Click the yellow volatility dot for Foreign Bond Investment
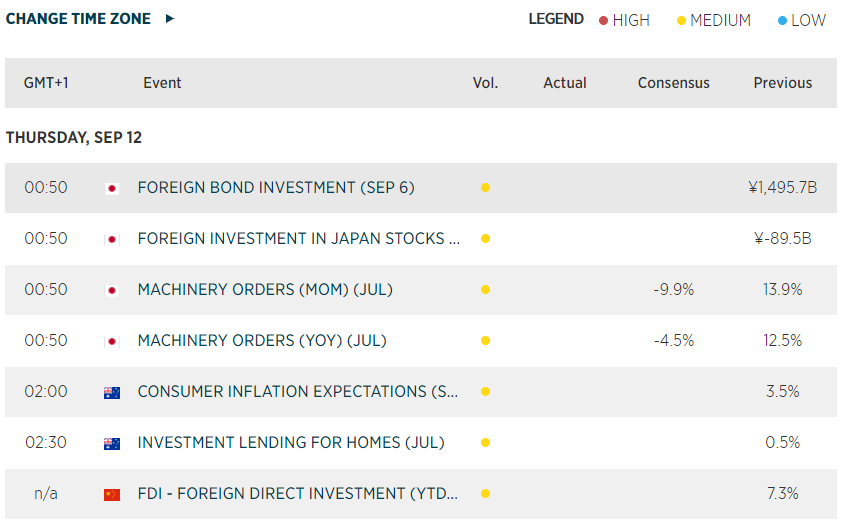The width and height of the screenshot is (845, 522). click(485, 188)
